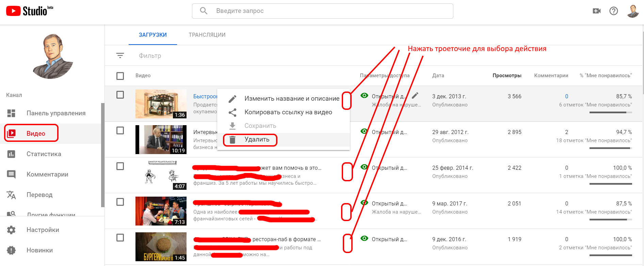Toggle visibility eye of 25 февр. 2014 video
The height and width of the screenshot is (266, 644).
[x=364, y=167]
